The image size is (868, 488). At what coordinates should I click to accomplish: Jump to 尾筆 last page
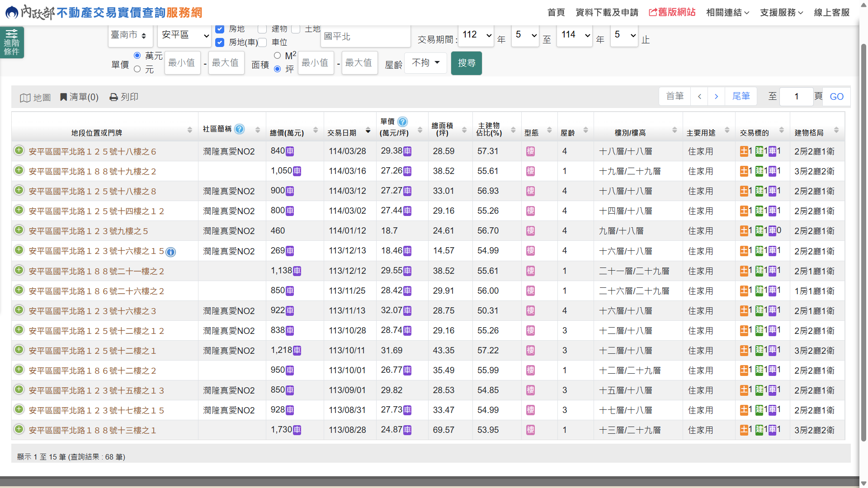click(x=741, y=96)
